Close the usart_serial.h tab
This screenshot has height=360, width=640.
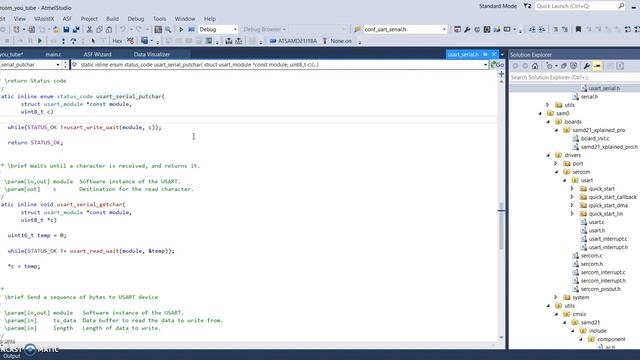(494, 54)
